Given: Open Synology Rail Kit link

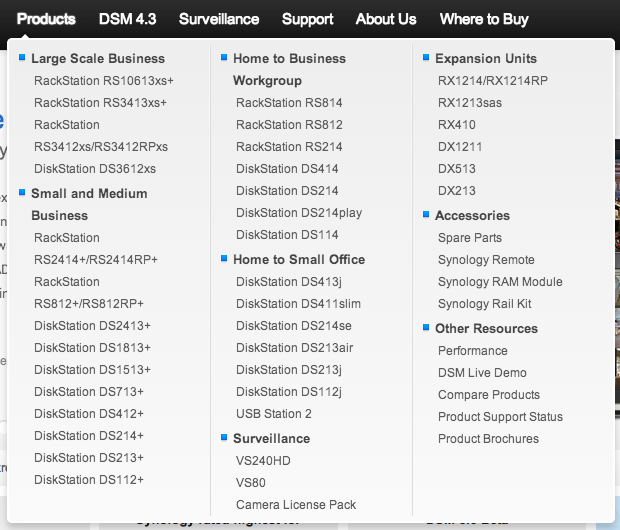Looking at the screenshot, I should [485, 304].
